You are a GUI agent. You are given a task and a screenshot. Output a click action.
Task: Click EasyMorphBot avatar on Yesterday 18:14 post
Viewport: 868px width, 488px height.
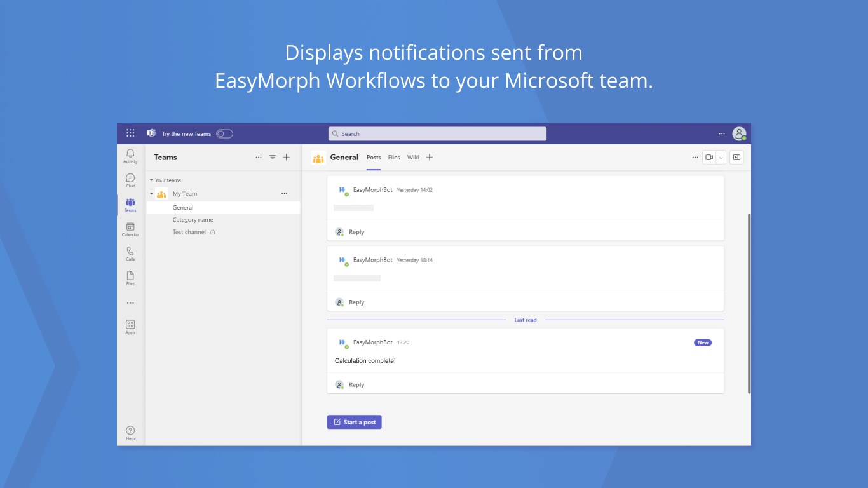point(342,261)
